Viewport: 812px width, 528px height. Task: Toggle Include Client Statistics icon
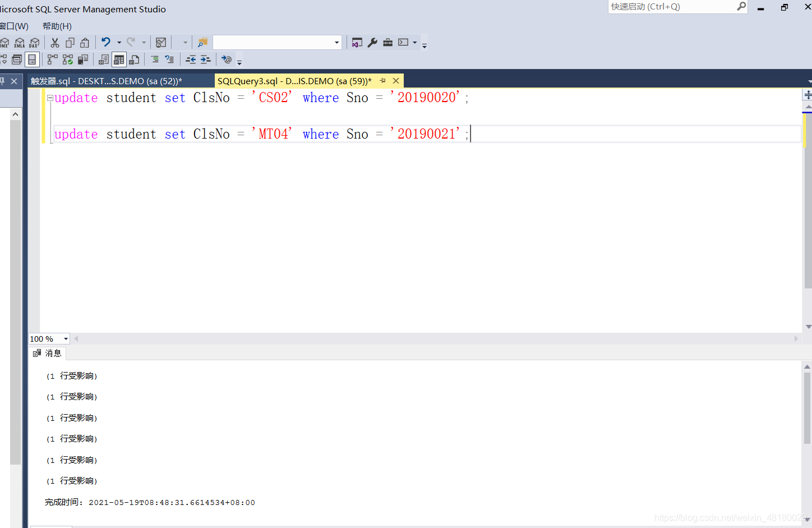pos(83,59)
